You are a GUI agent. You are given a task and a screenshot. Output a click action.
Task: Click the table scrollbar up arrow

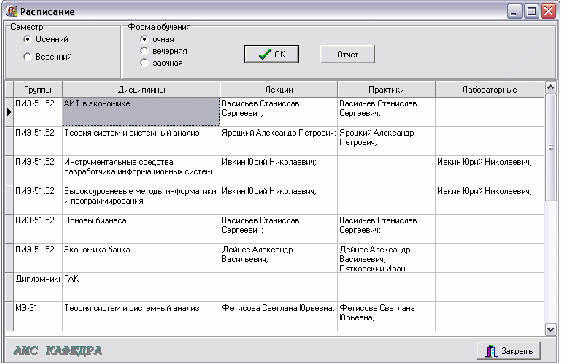click(x=551, y=87)
